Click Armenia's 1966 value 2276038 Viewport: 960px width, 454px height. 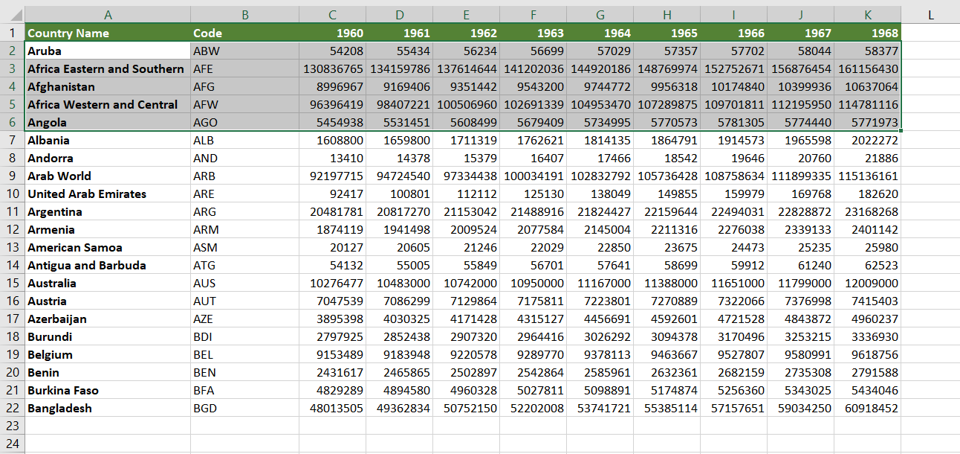733,229
